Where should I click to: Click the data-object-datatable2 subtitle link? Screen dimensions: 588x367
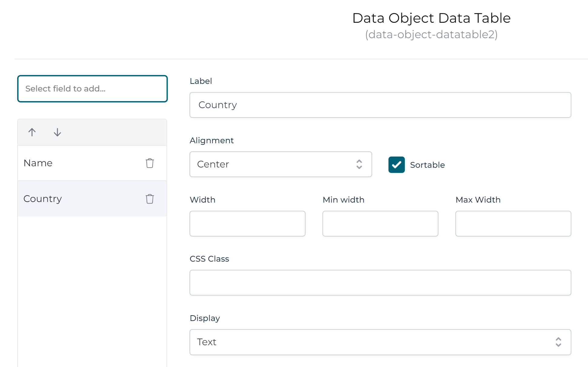pyautogui.click(x=431, y=35)
